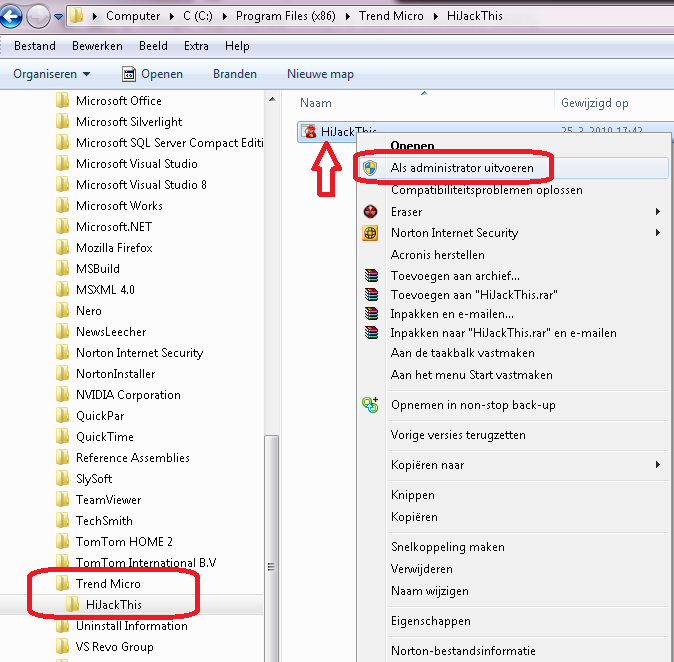Screen dimensions: 674x662
Task: Click Nieuwe map toolbar button
Action: coord(320,74)
